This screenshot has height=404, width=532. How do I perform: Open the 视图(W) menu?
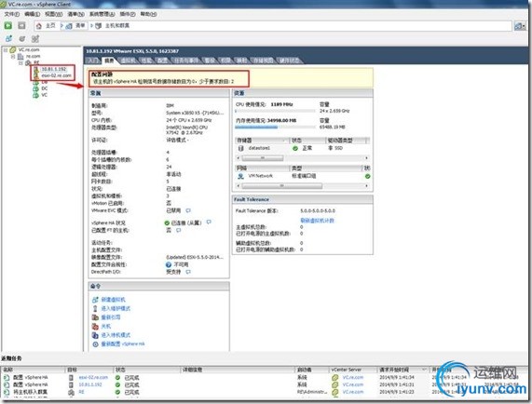click(x=54, y=14)
